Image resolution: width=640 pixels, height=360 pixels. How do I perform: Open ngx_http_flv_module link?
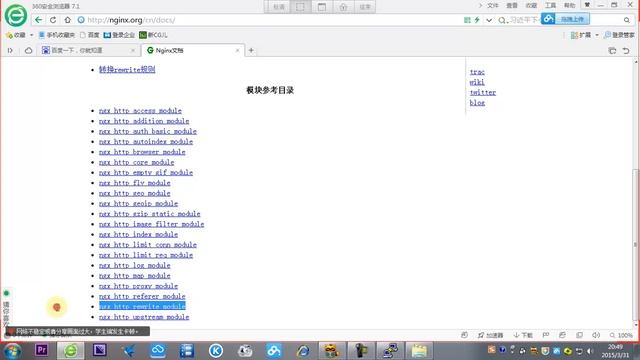[134, 183]
